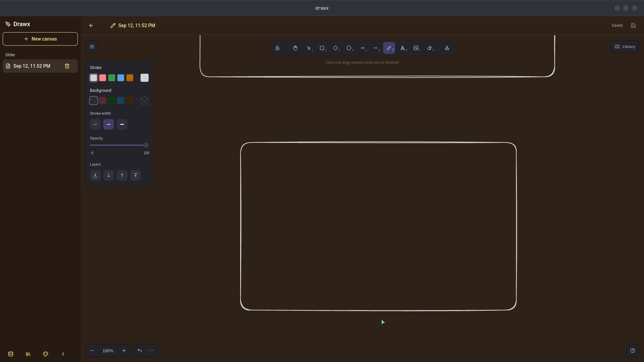Set bold stroke width
The image size is (644, 362).
coord(109,124)
